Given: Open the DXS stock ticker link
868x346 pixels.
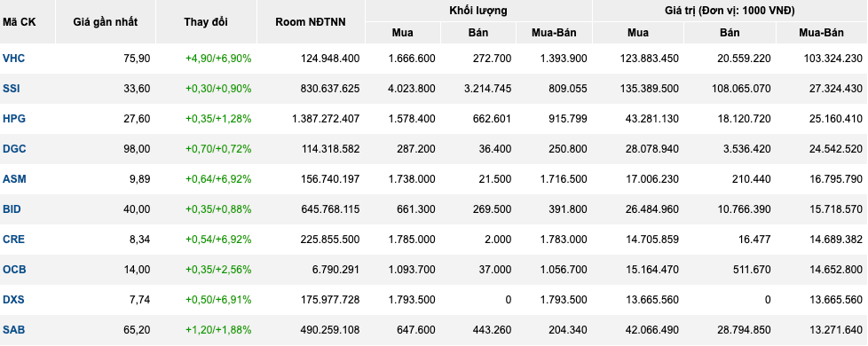Looking at the screenshot, I should pyautogui.click(x=14, y=300).
